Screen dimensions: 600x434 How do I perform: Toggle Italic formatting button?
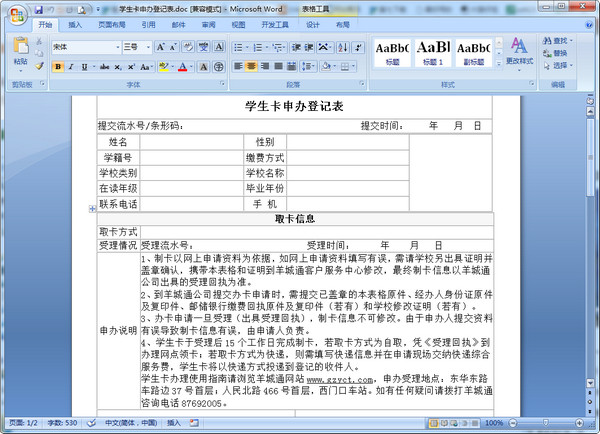[x=72, y=67]
